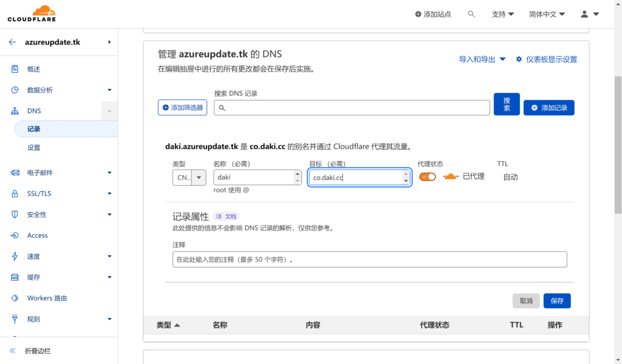Viewport: 622px width, 364px height.
Task: Open Workers 路由 in the sidebar
Action: (x=47, y=298)
